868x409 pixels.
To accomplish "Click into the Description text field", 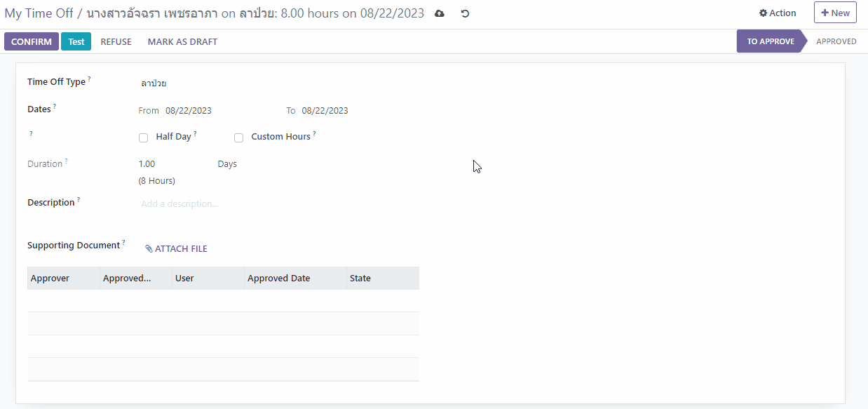I will click(280, 204).
